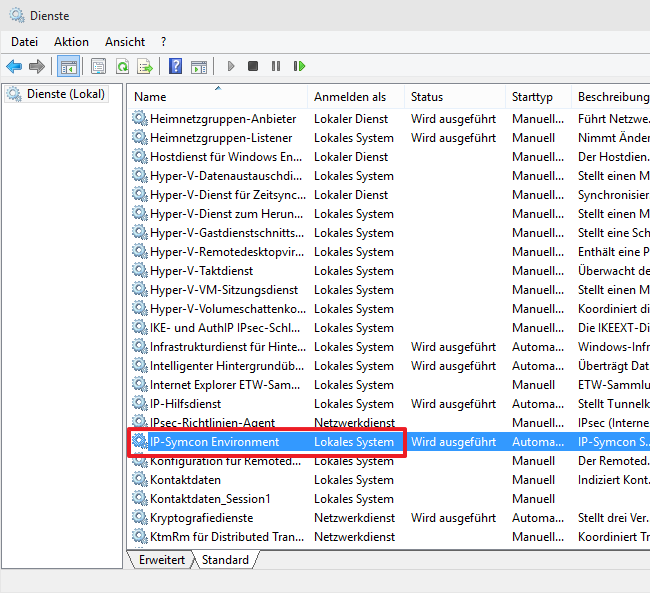
Task: Click the Stop service toolbar button
Action: [253, 67]
